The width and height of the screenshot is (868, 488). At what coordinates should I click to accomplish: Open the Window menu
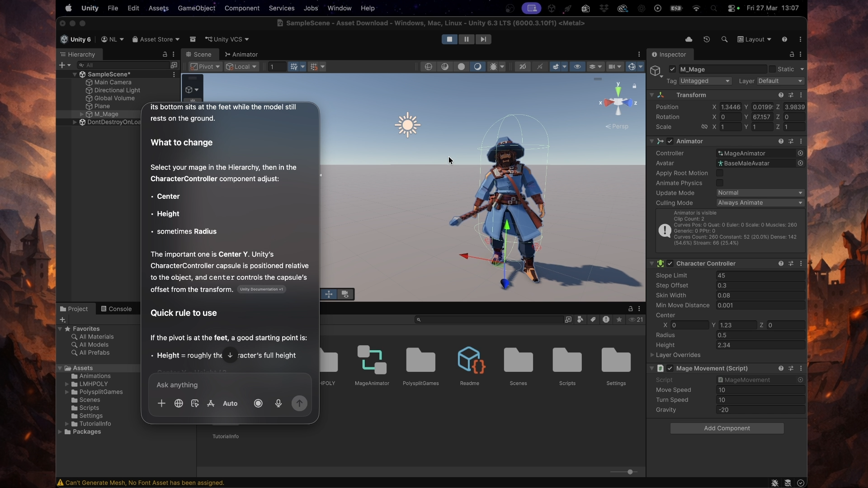click(339, 8)
